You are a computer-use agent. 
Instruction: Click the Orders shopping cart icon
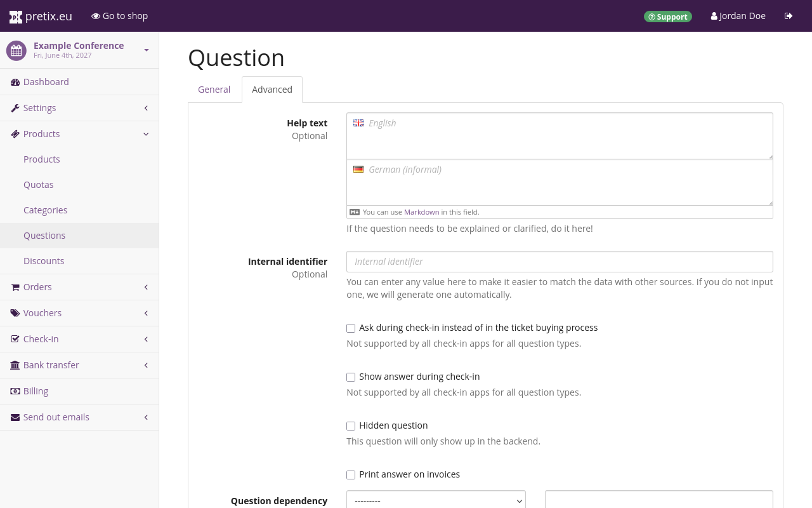[x=15, y=286]
